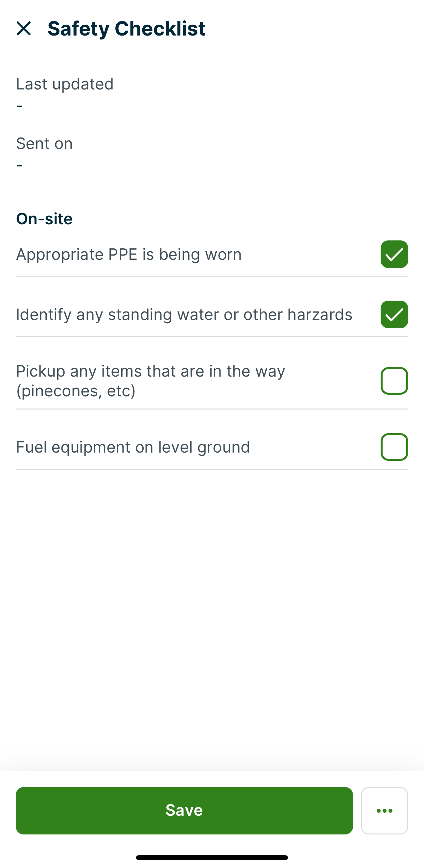Click the empty checkbox outline for pickup items
This screenshot has width=424, height=868.
[394, 381]
